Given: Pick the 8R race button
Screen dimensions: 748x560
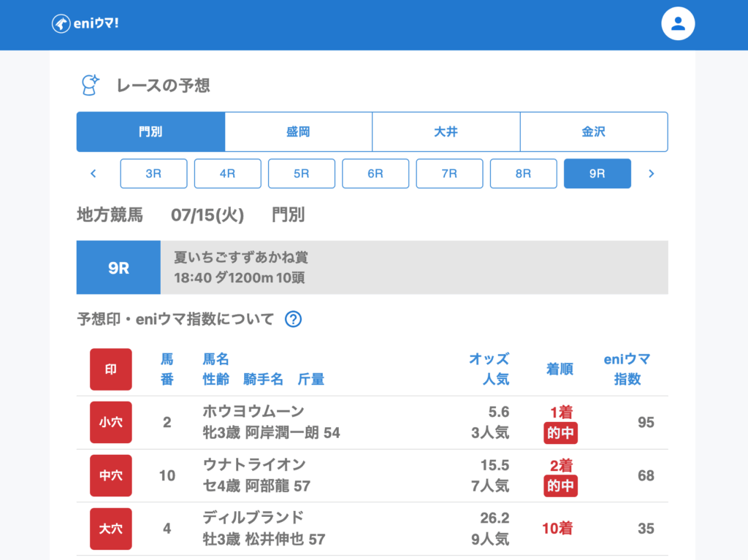Looking at the screenshot, I should (x=523, y=174).
